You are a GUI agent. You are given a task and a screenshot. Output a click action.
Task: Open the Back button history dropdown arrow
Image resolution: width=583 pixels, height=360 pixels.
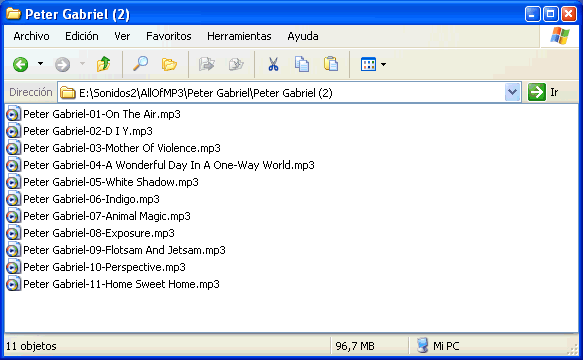(x=40, y=64)
